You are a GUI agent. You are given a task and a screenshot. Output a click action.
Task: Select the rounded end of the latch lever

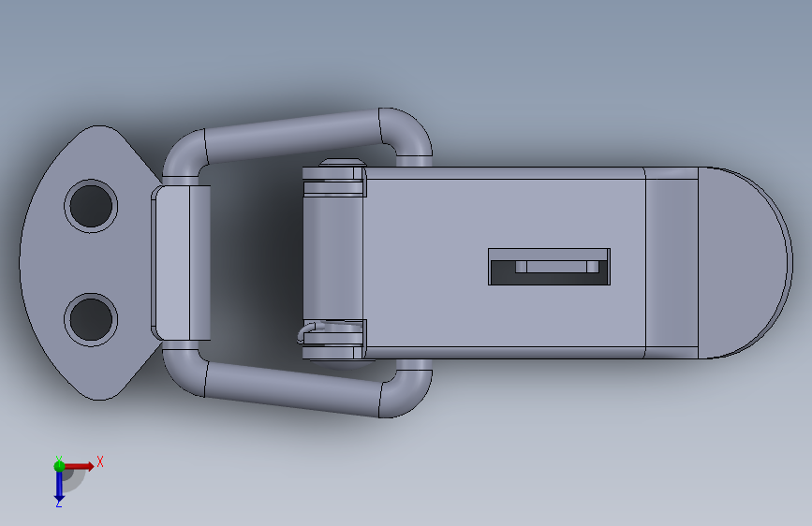[745, 263]
